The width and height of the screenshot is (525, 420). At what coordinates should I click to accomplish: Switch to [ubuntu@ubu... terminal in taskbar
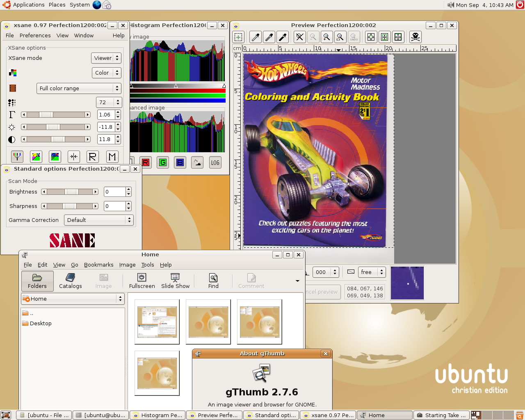(100, 415)
